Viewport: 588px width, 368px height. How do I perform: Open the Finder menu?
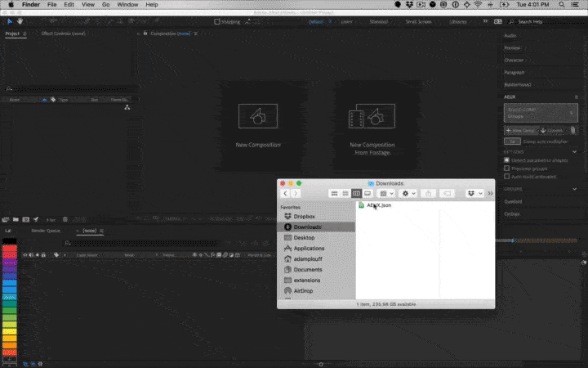(31, 5)
